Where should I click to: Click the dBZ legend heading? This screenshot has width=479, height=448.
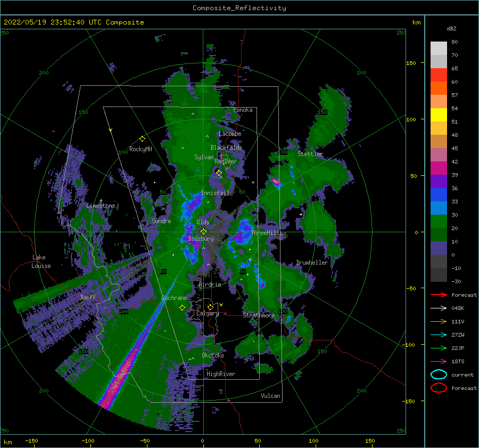pyautogui.click(x=451, y=28)
